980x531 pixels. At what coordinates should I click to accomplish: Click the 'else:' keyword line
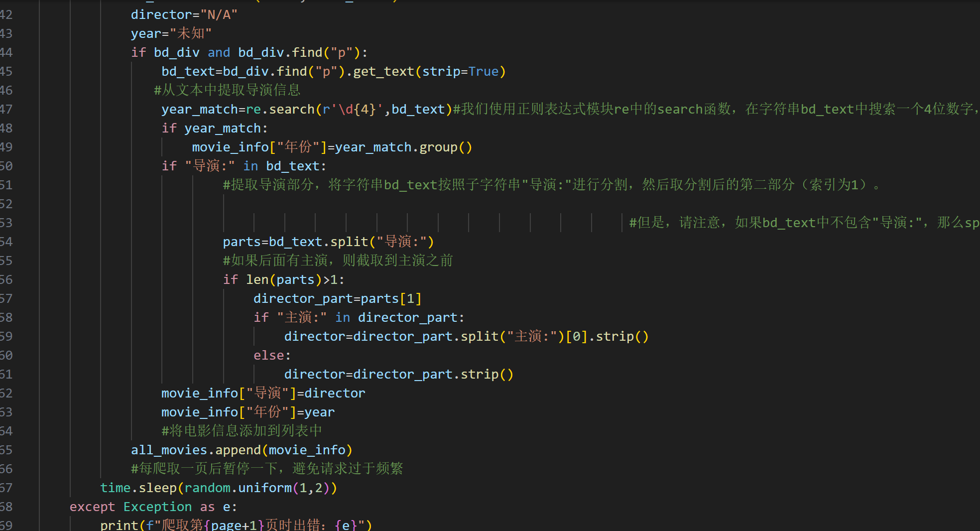[x=272, y=356]
